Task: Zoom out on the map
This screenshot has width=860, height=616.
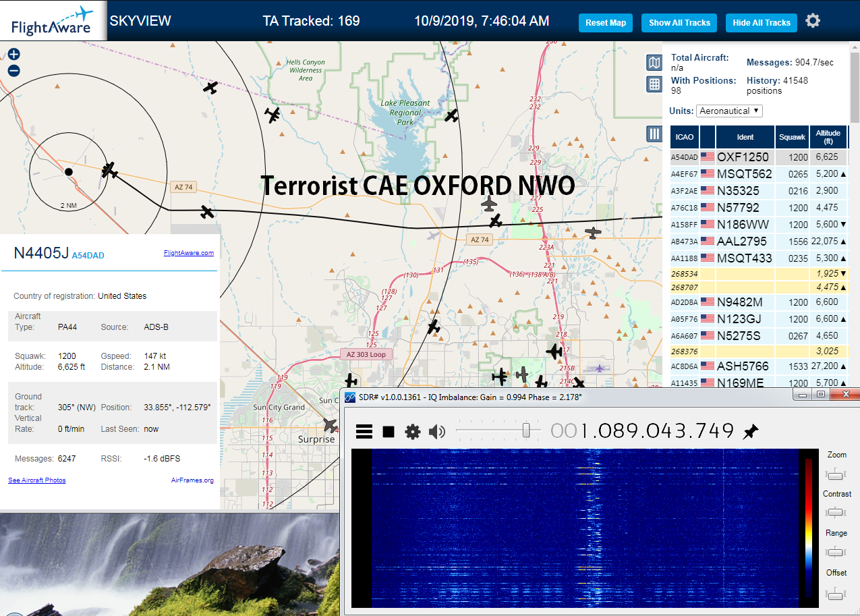Action: [x=13, y=71]
